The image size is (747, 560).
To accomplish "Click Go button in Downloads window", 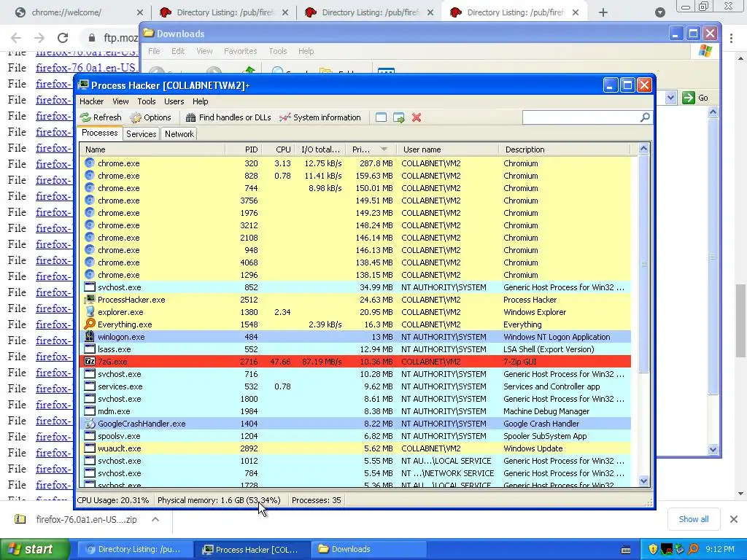I will pyautogui.click(x=695, y=98).
